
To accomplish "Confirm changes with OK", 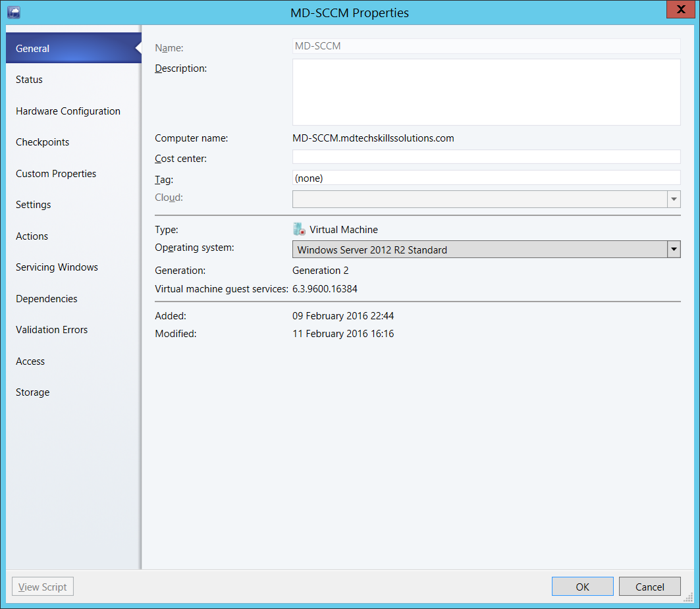I will [582, 586].
